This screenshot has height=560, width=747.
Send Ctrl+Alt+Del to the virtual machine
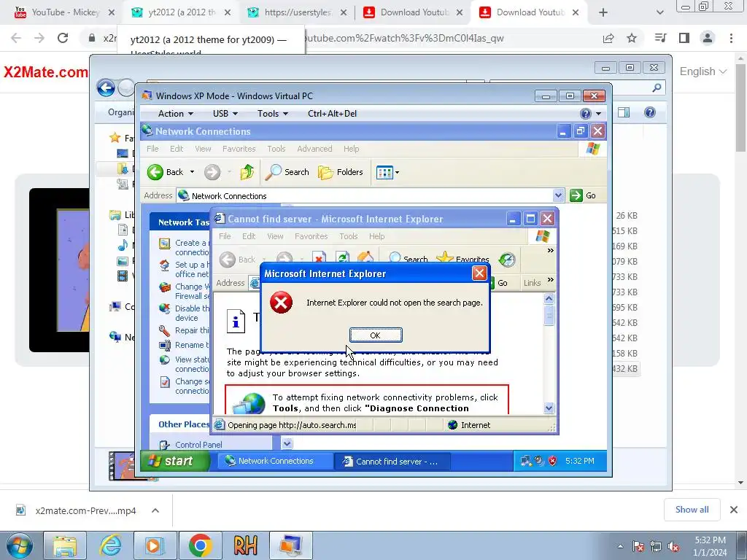tap(332, 113)
